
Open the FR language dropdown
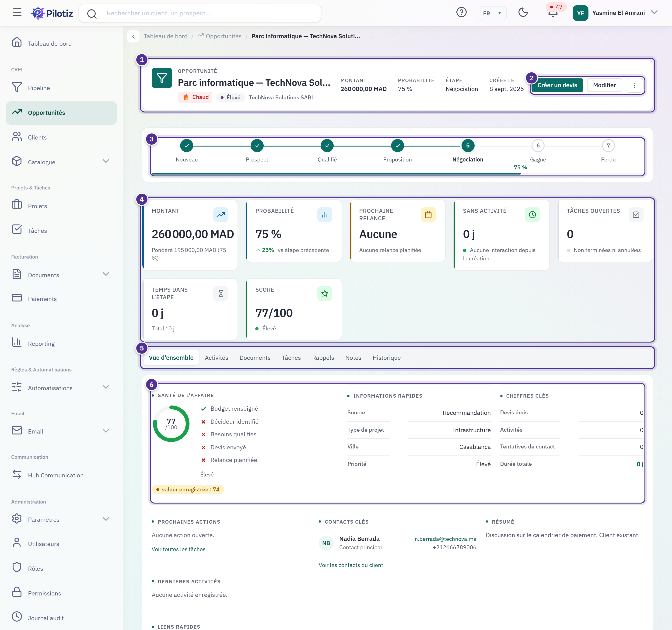point(492,13)
